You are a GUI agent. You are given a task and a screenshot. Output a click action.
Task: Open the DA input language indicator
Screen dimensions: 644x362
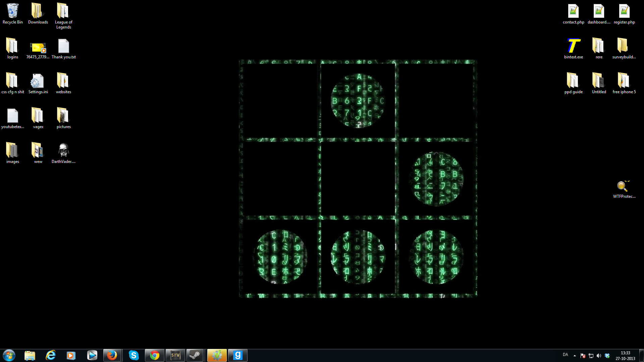[x=566, y=355]
